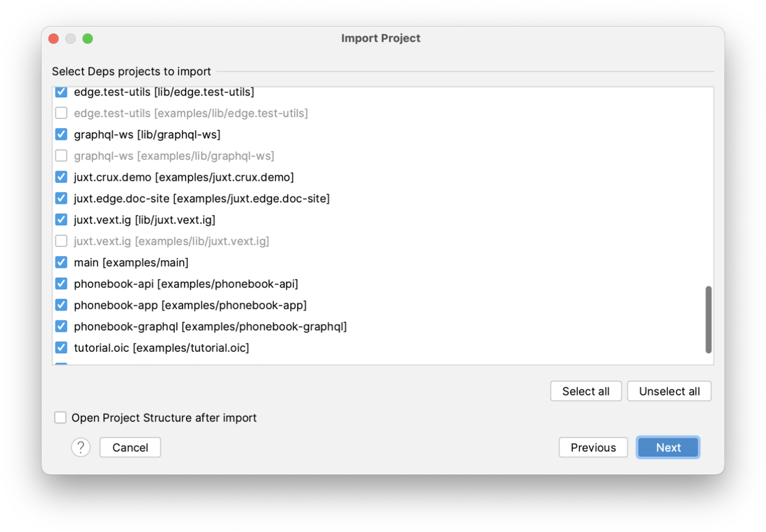The width and height of the screenshot is (766, 532).
Task: Deselect phonebook-graphql project
Action: click(x=61, y=327)
